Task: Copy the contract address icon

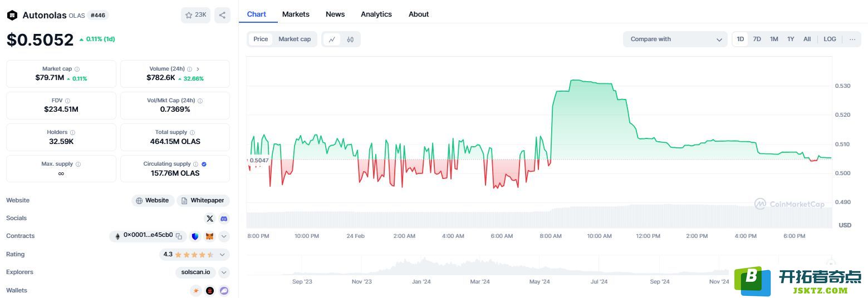Action: coord(179,236)
